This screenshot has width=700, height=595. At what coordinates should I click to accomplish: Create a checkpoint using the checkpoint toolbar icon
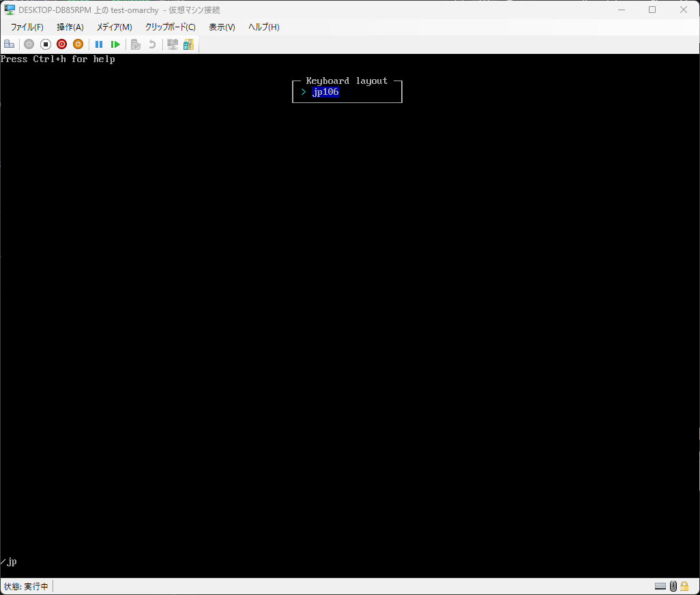pos(136,44)
